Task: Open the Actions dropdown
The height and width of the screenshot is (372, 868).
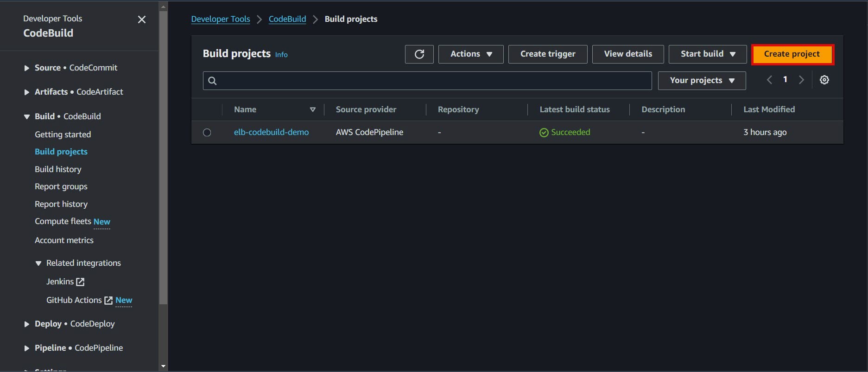Action: point(471,54)
